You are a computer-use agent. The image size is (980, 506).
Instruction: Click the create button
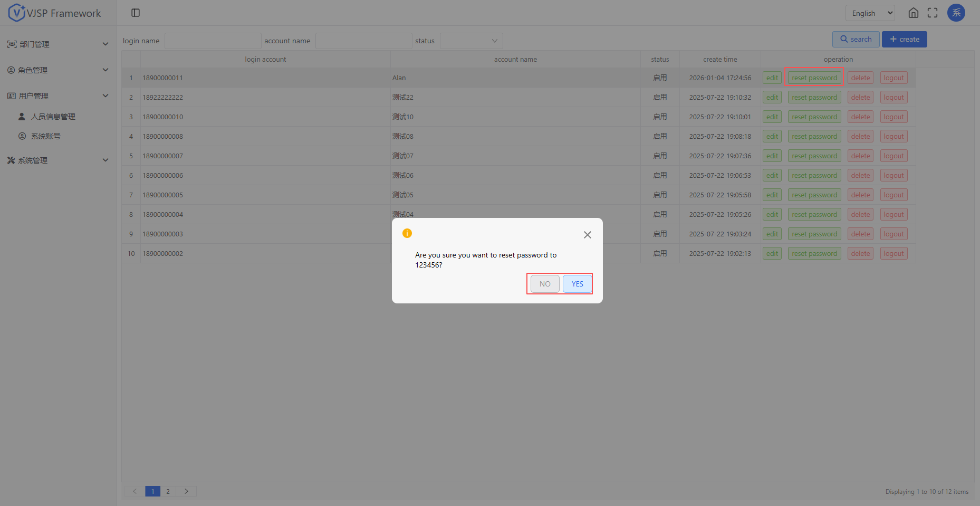click(x=904, y=40)
